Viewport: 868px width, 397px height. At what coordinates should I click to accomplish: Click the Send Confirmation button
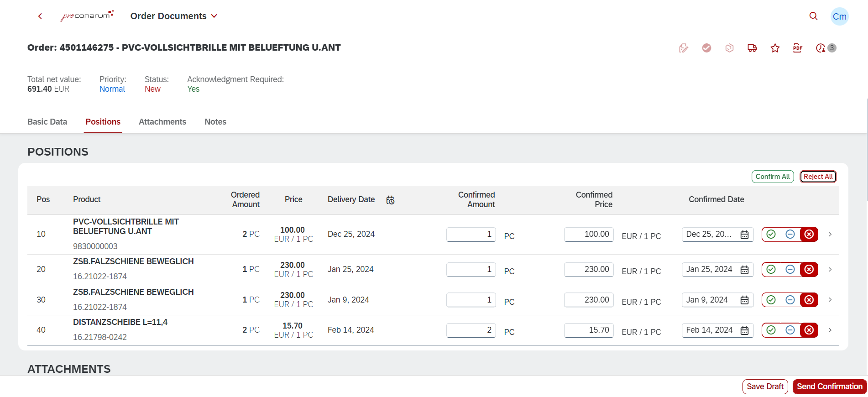click(829, 387)
